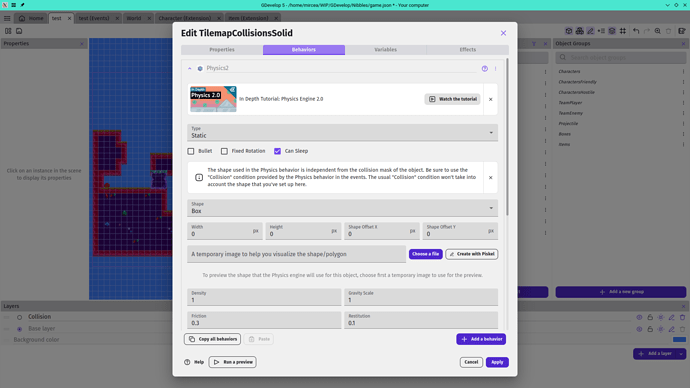
Task: Open the Shape dropdown set to Box
Action: [342, 208]
